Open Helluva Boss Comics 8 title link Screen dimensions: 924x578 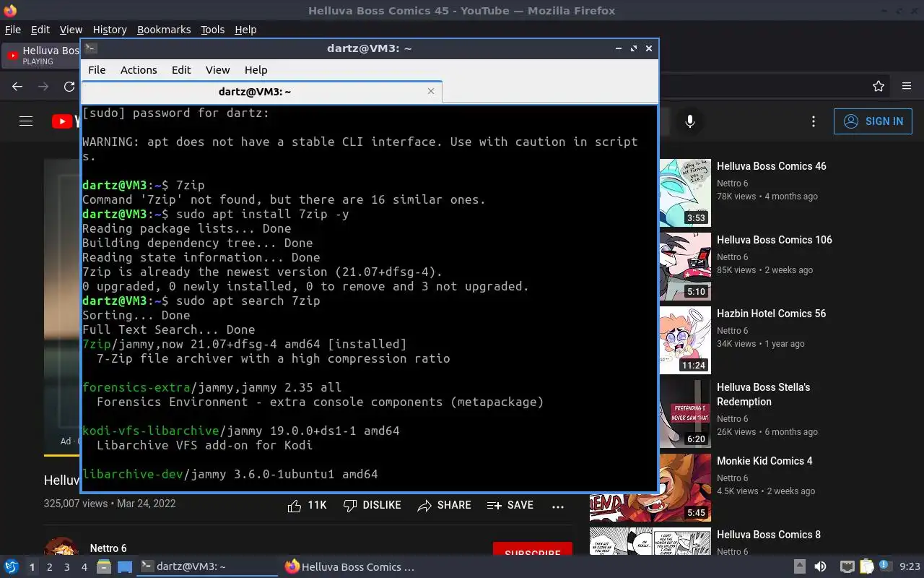pos(768,535)
